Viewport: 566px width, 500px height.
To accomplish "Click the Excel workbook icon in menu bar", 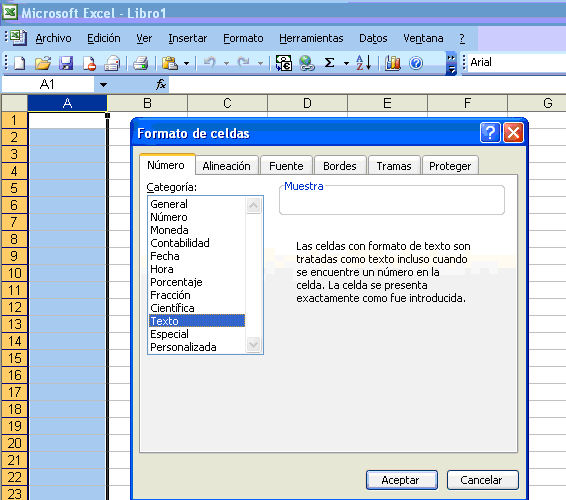I will (x=18, y=38).
